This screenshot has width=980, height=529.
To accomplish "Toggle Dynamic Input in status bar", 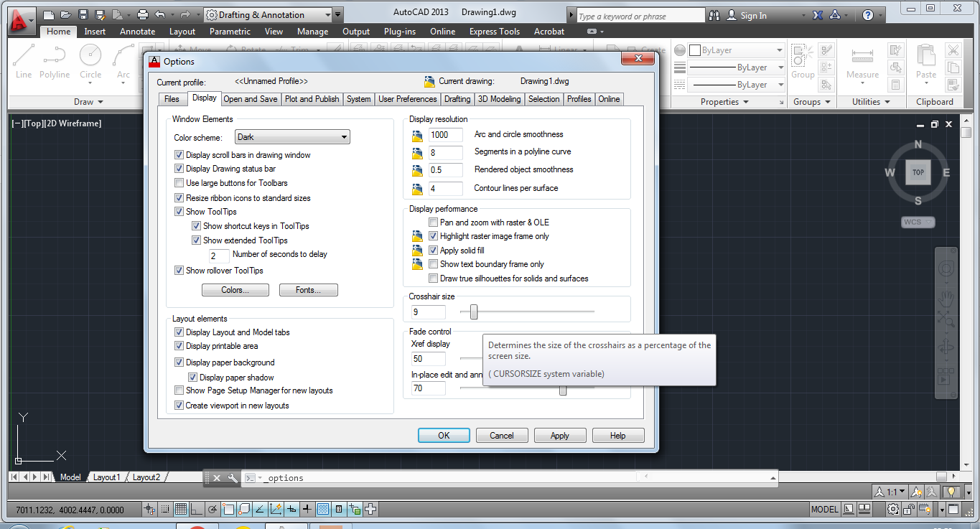I will click(291, 510).
